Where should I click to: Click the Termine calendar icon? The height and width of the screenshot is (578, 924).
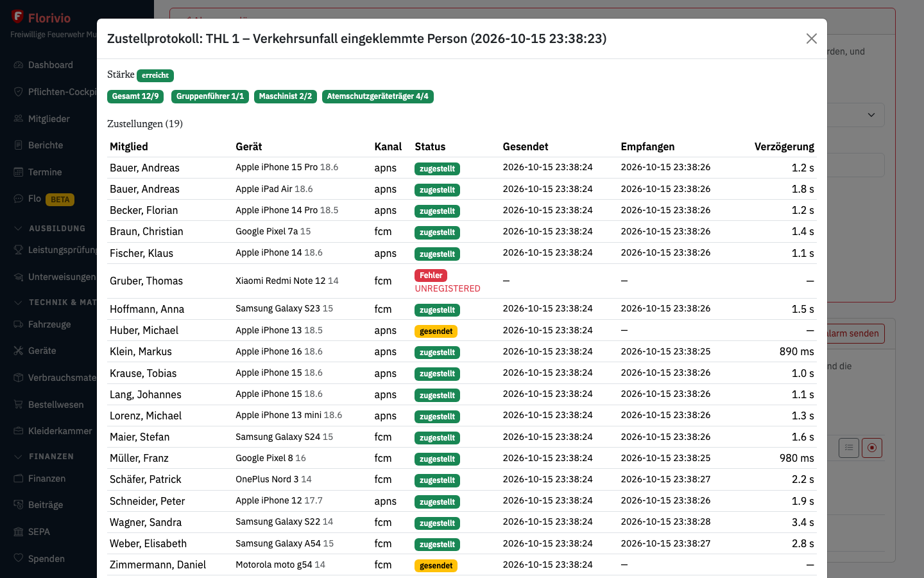pyautogui.click(x=19, y=172)
